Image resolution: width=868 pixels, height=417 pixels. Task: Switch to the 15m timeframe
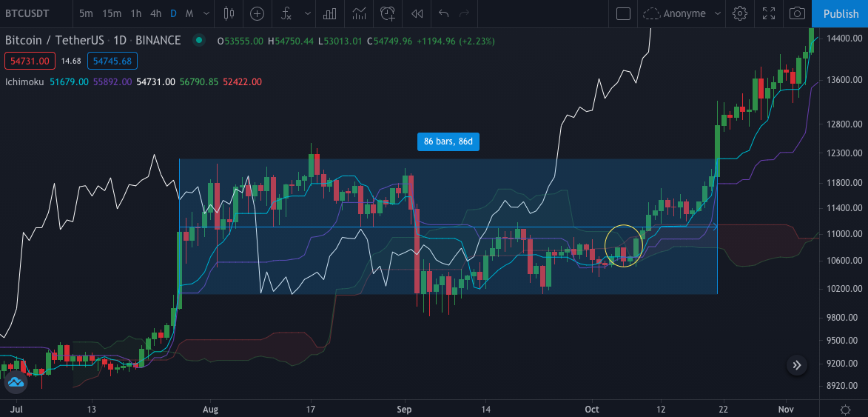[112, 14]
